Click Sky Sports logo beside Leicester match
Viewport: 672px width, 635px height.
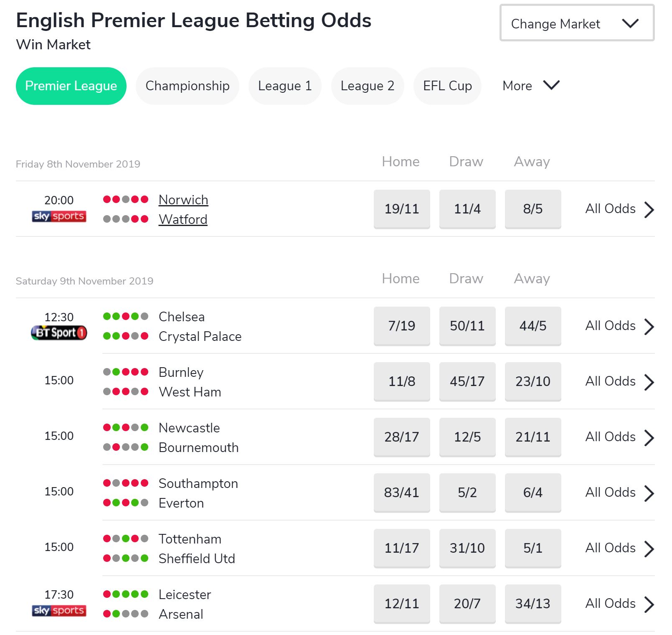click(59, 610)
